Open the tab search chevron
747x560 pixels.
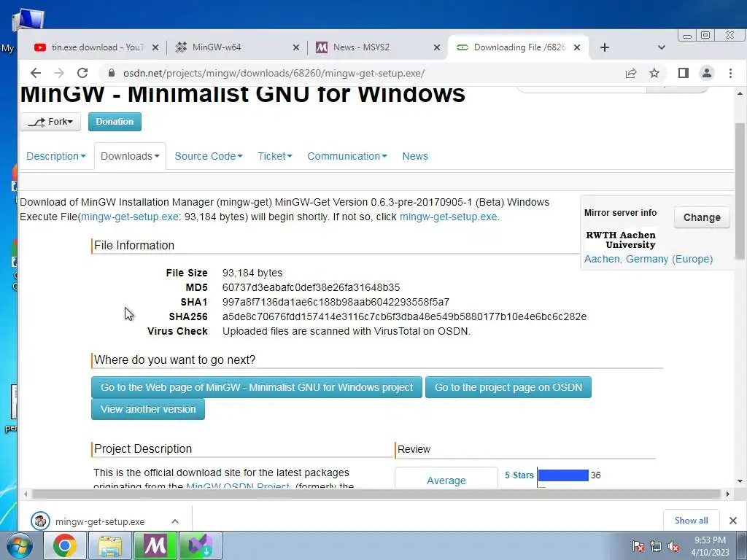click(x=661, y=47)
